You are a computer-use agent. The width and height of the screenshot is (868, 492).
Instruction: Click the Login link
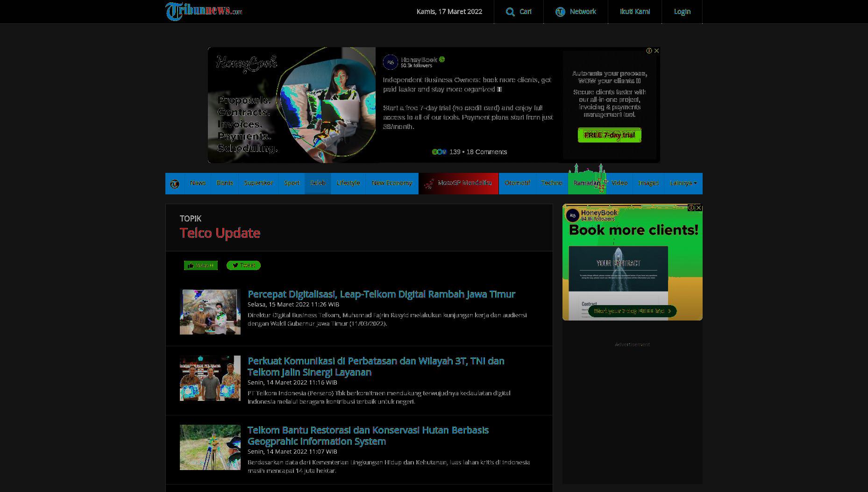[x=682, y=12]
